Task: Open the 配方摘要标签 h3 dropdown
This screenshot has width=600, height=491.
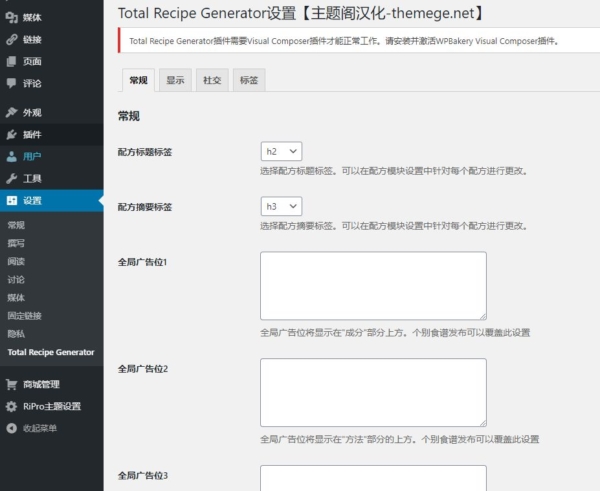Action: pyautogui.click(x=281, y=207)
